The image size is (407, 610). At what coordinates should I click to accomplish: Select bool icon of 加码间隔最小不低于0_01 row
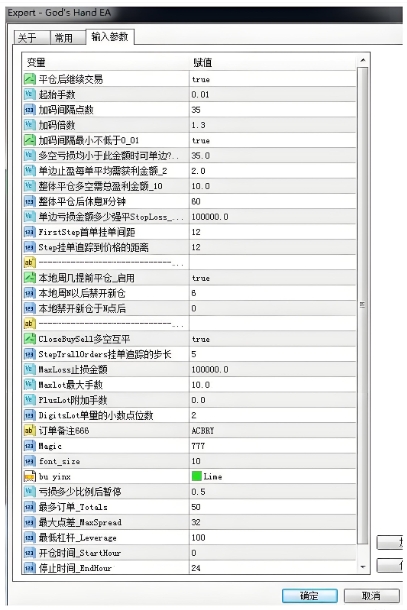point(30,140)
